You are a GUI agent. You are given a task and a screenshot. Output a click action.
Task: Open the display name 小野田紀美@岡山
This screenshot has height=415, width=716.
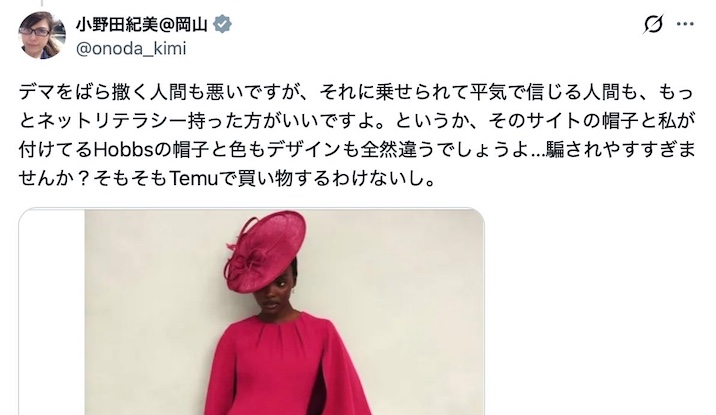point(142,25)
